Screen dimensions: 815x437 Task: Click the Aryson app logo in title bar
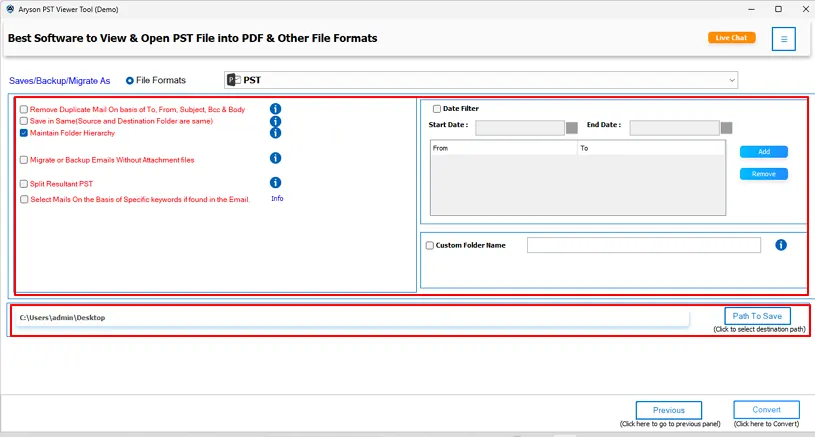[10, 9]
